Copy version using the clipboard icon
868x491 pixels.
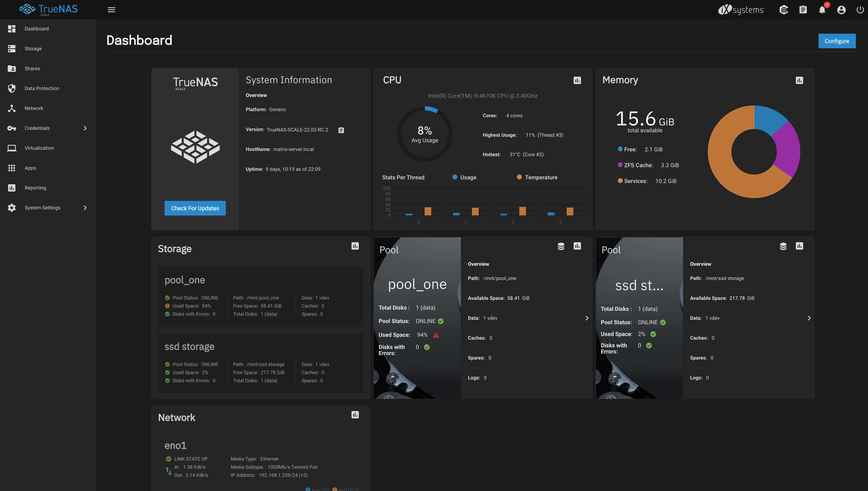(341, 129)
